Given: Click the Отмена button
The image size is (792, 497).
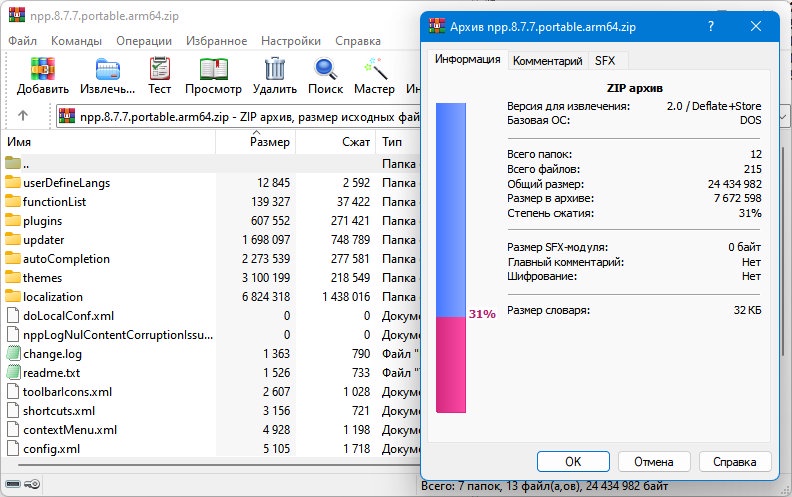Looking at the screenshot, I should [654, 462].
